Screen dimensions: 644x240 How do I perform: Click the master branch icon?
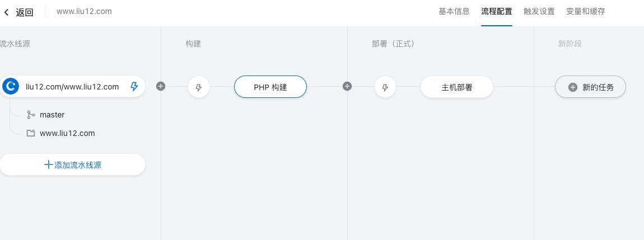click(31, 115)
